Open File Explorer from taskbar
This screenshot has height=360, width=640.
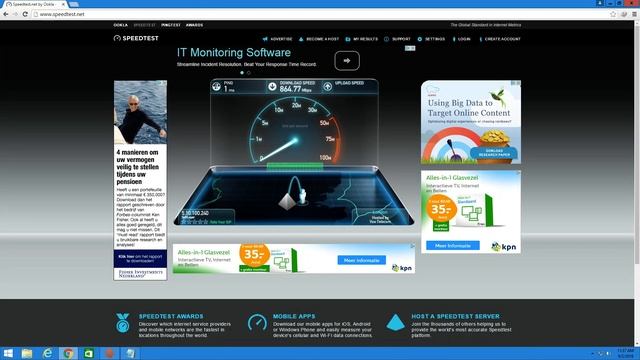[x=27, y=353]
